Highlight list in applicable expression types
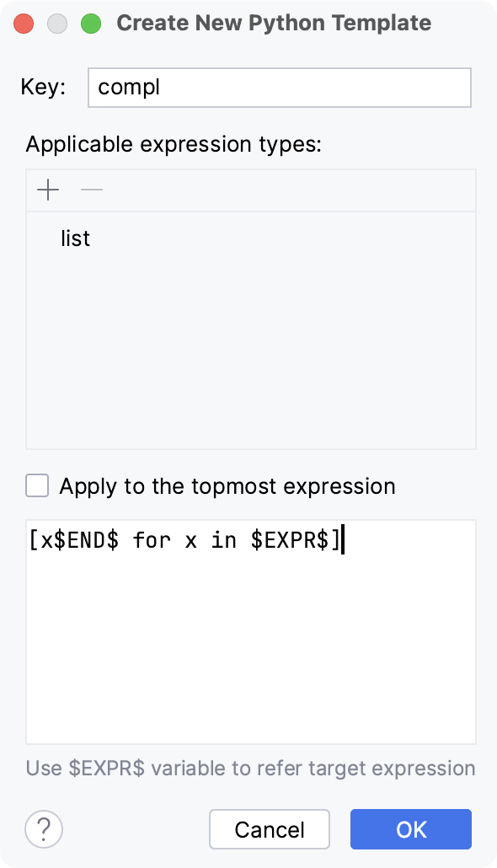The width and height of the screenshot is (497, 868). tap(75, 238)
